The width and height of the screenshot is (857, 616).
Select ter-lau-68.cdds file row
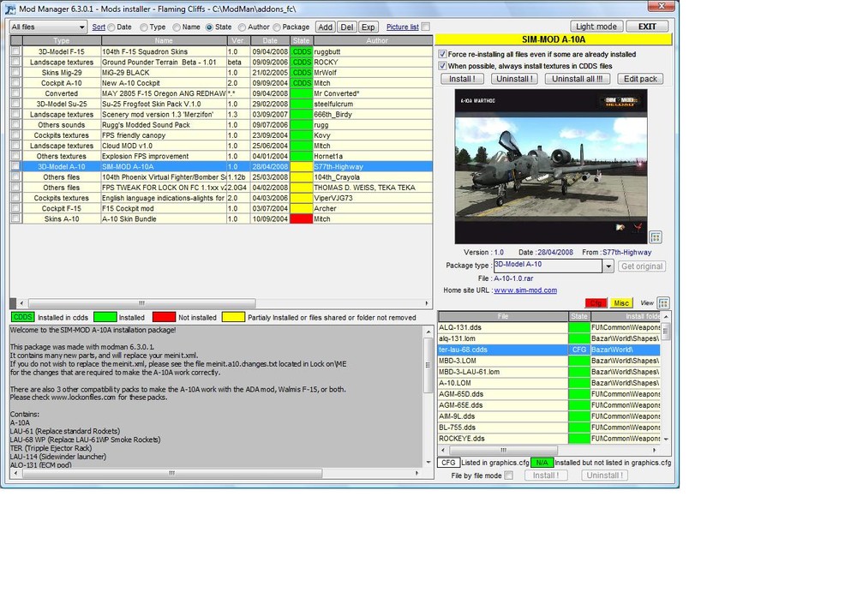point(549,350)
